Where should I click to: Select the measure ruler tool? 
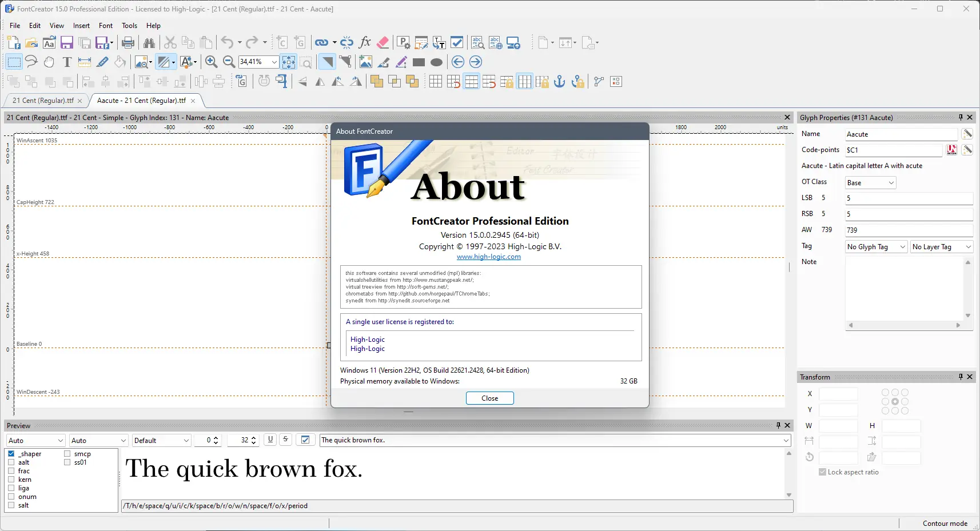click(x=85, y=62)
